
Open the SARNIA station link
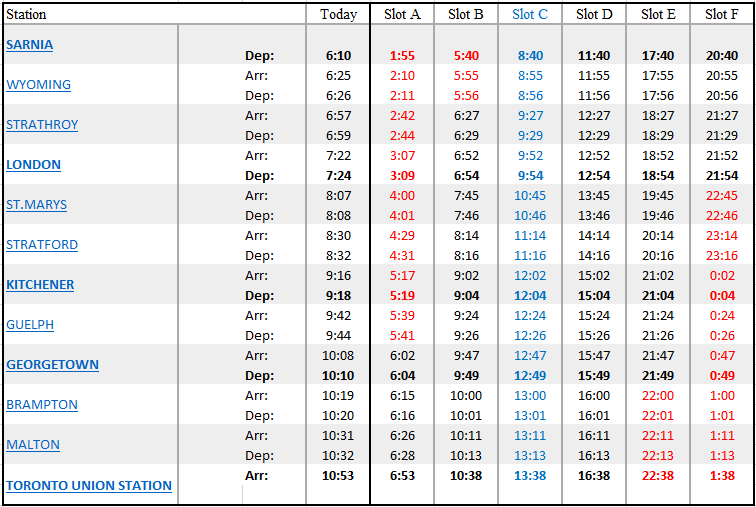29,45
